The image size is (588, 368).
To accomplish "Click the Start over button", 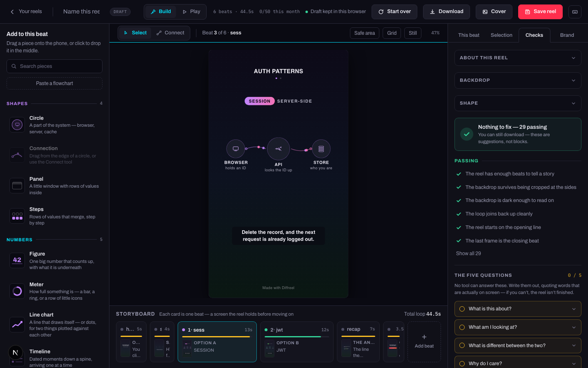I will click(x=394, y=12).
